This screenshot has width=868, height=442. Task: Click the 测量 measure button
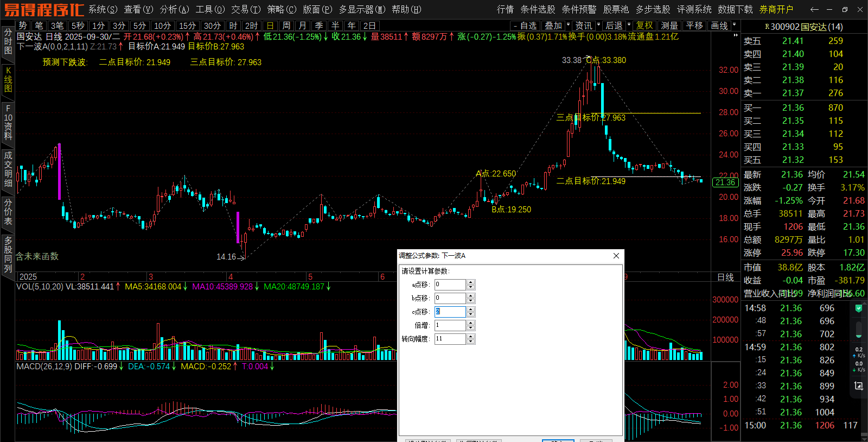[669, 26]
